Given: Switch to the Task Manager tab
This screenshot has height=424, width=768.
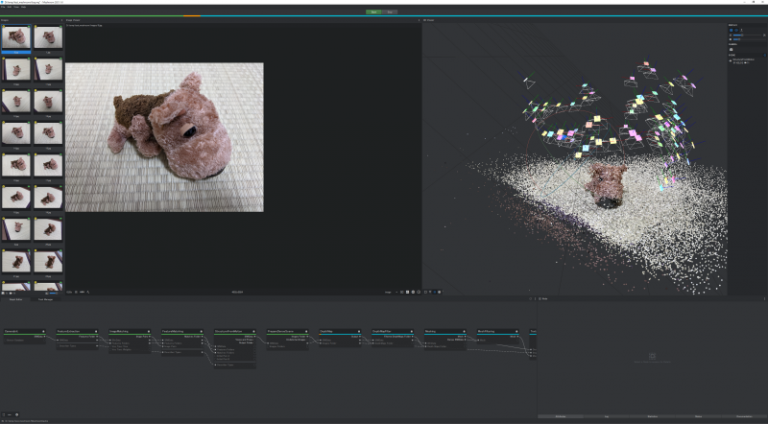Looking at the screenshot, I should click(x=45, y=299).
